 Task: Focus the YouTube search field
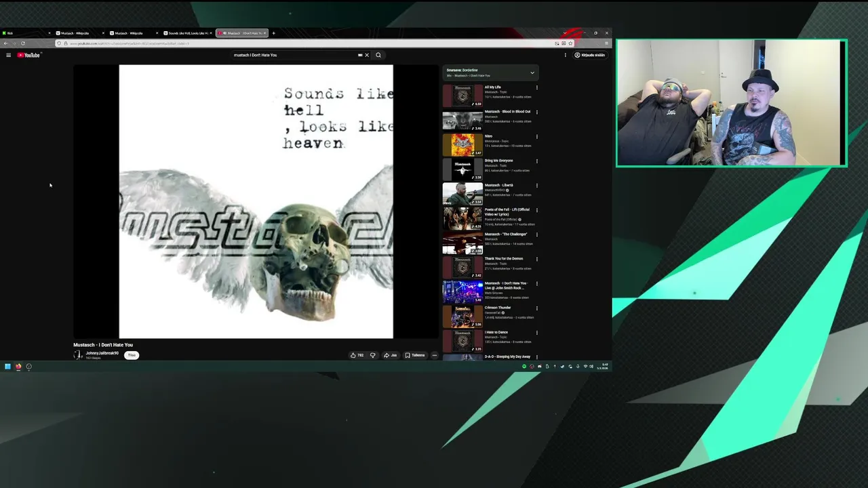pos(295,55)
